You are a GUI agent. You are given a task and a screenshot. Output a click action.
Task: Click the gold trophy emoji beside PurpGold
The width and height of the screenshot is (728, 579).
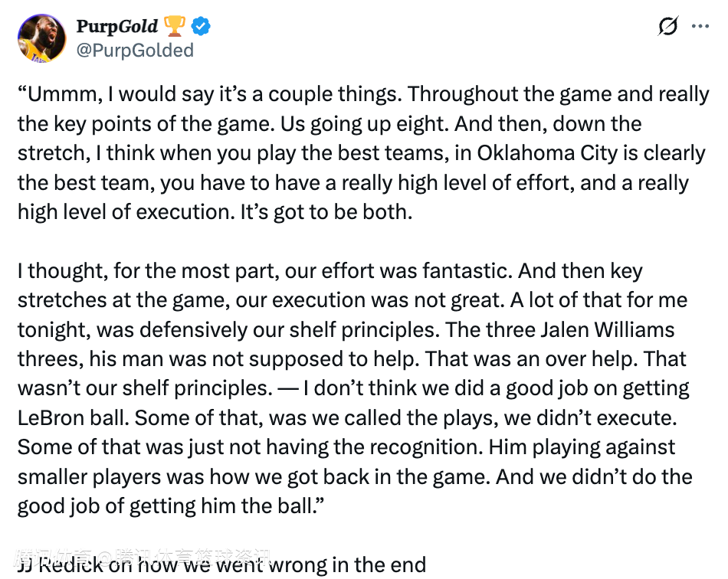coord(174,26)
